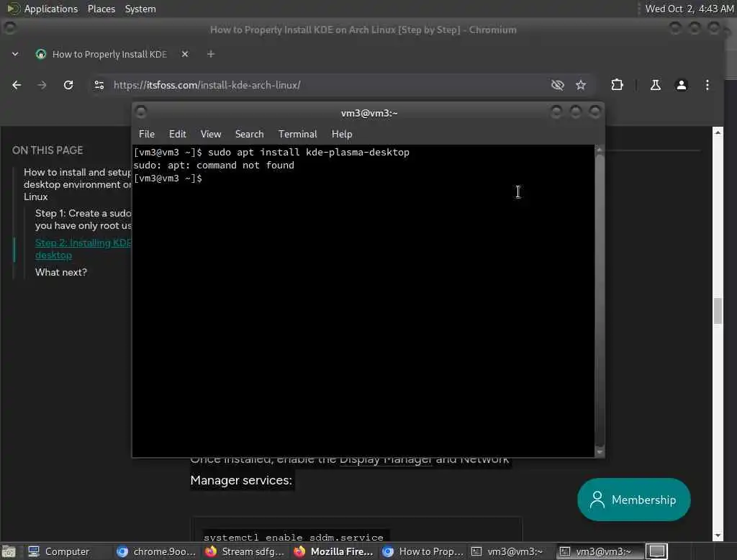Open terminal Help menu
The height and width of the screenshot is (560, 737).
pyautogui.click(x=342, y=134)
